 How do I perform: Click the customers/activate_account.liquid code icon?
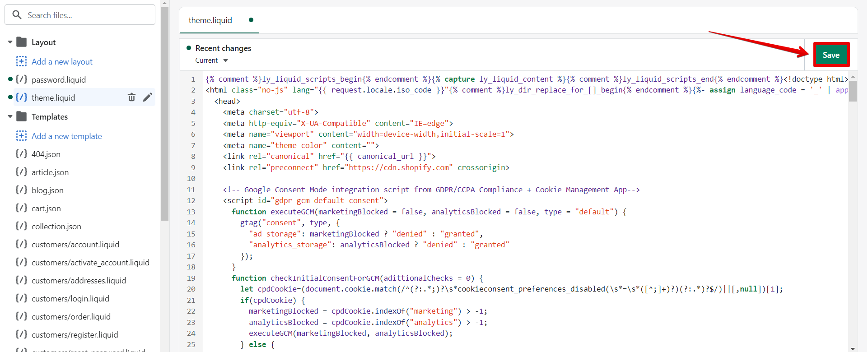point(21,262)
